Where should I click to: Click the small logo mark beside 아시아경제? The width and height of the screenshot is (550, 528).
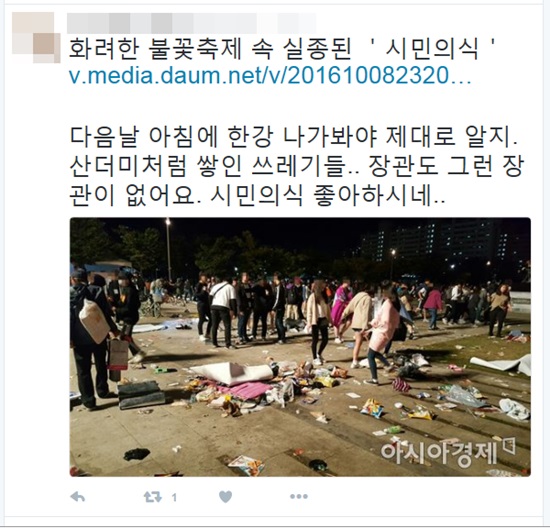click(509, 446)
